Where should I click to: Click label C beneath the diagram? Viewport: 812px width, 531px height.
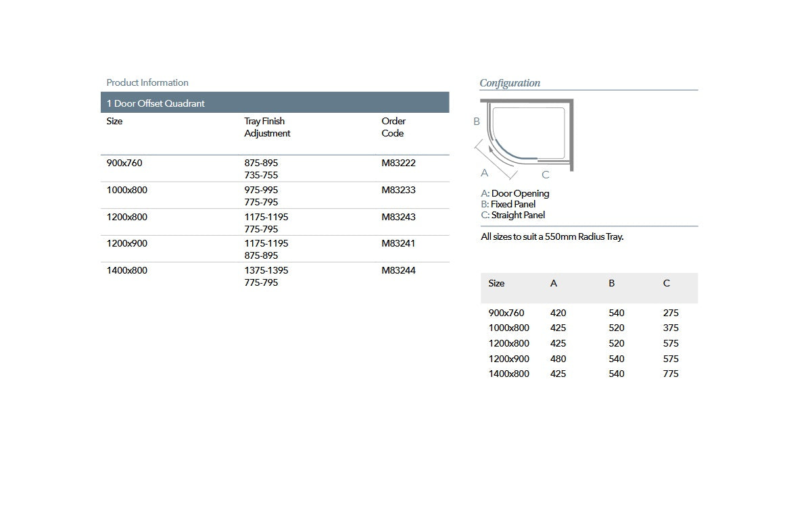[x=546, y=175]
